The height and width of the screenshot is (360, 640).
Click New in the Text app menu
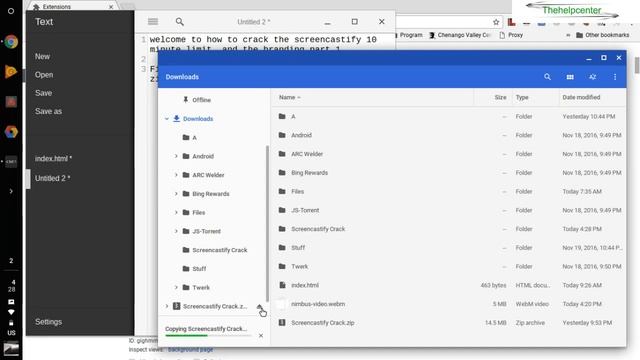(x=42, y=56)
